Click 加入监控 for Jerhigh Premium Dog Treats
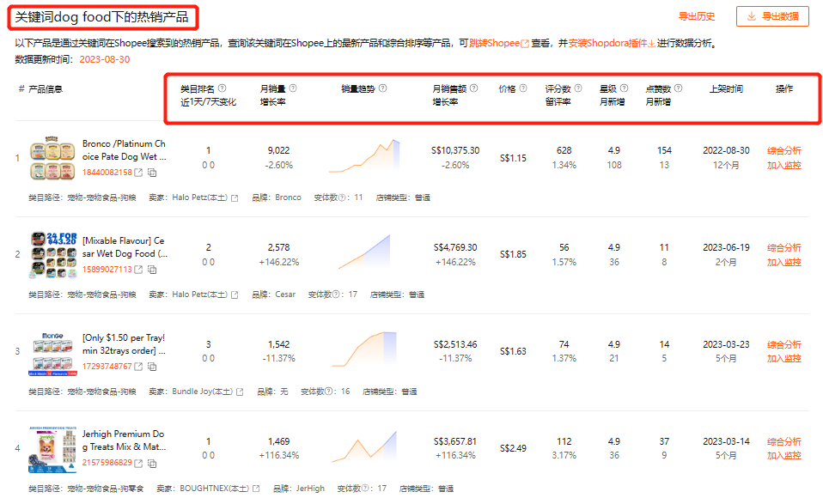823x504 pixels. pyautogui.click(x=783, y=456)
